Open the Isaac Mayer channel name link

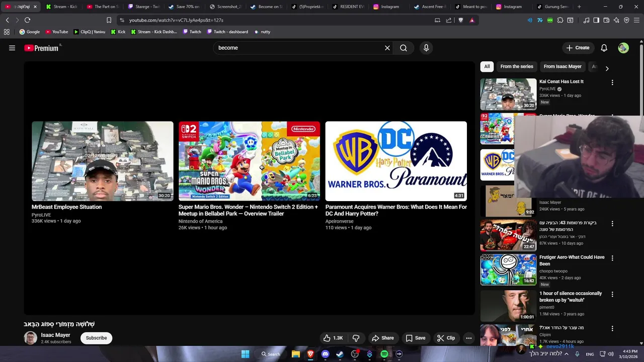point(55,335)
